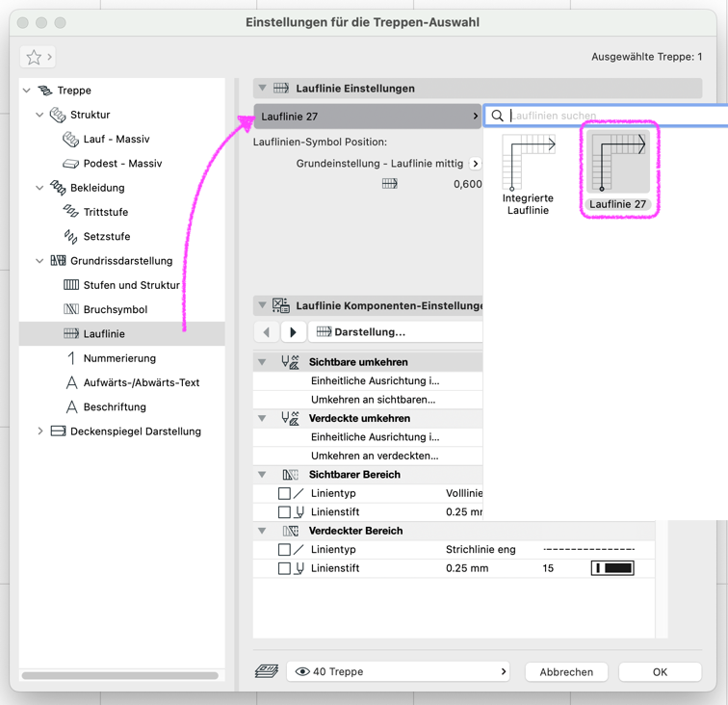Confirm with the OK button
728x705 pixels.
pyautogui.click(x=660, y=672)
